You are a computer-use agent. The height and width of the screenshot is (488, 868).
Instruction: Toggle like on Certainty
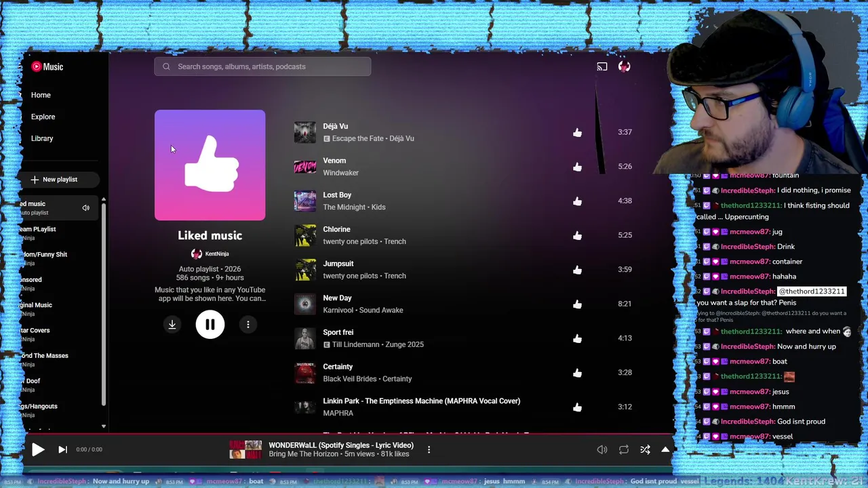[577, 373]
